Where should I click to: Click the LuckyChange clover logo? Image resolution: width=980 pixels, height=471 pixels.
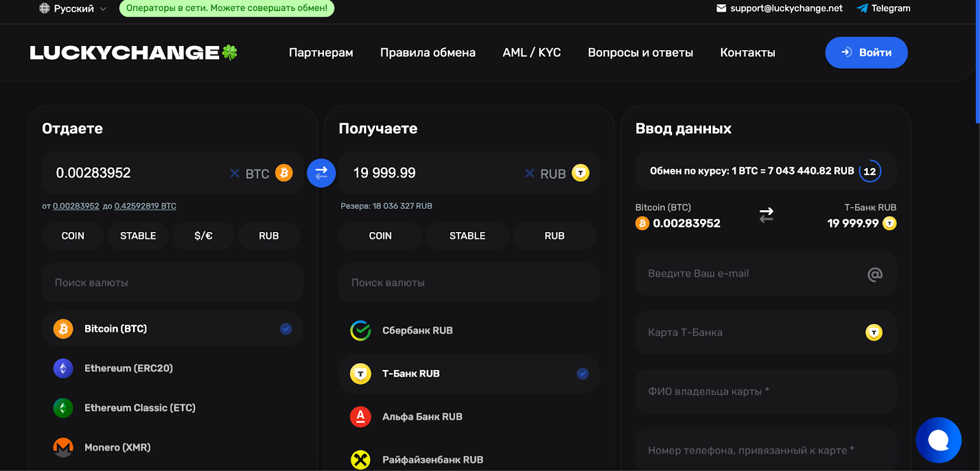tap(134, 53)
